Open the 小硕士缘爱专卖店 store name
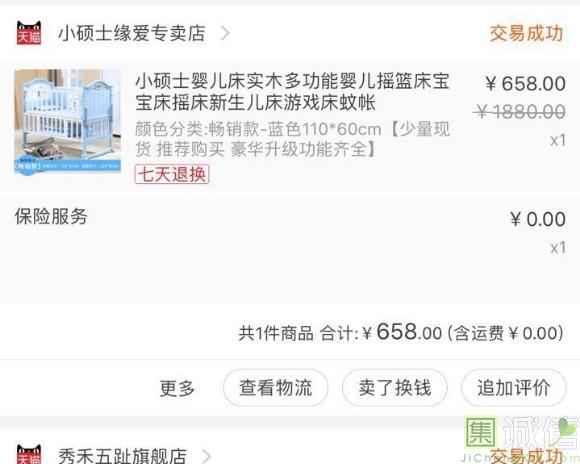The image size is (580, 464). 132,33
